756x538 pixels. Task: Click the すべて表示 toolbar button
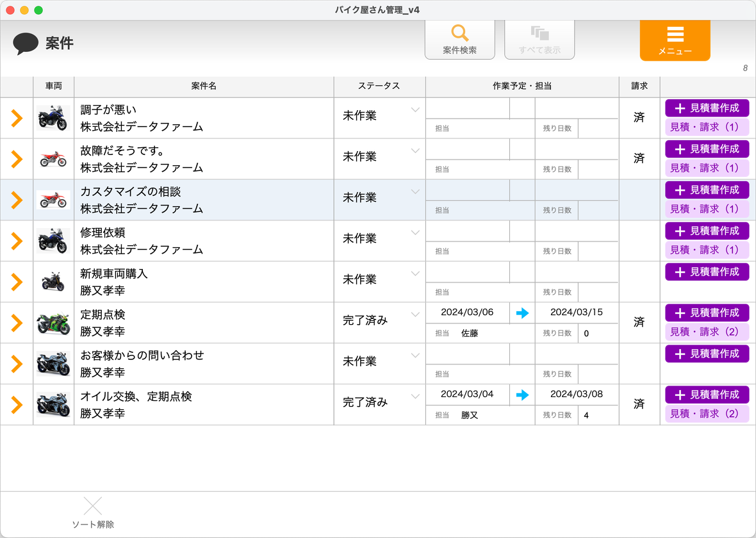[x=539, y=40]
